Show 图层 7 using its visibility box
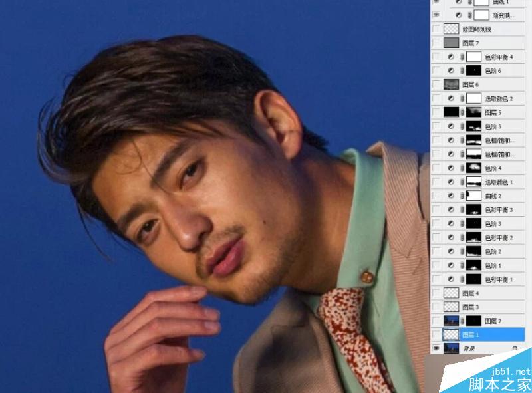The width and height of the screenshot is (532, 393). [x=436, y=43]
